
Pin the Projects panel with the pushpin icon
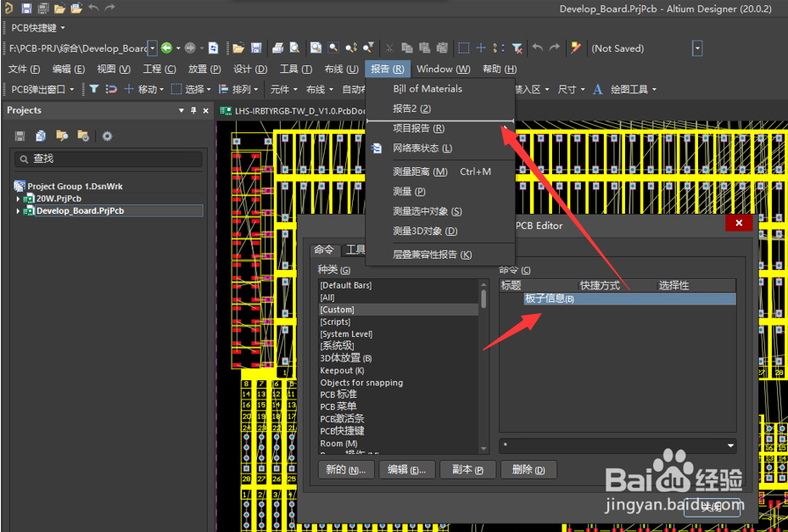tap(193, 110)
